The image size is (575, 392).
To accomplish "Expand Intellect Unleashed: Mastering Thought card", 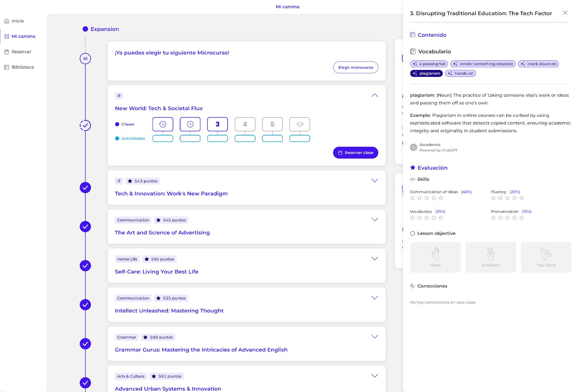I will 374,298.
